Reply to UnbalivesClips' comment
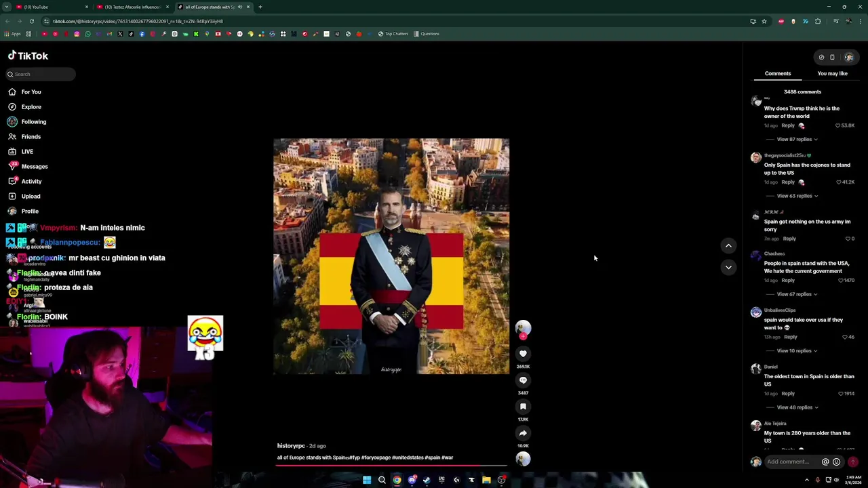The height and width of the screenshot is (488, 868). coord(791,337)
